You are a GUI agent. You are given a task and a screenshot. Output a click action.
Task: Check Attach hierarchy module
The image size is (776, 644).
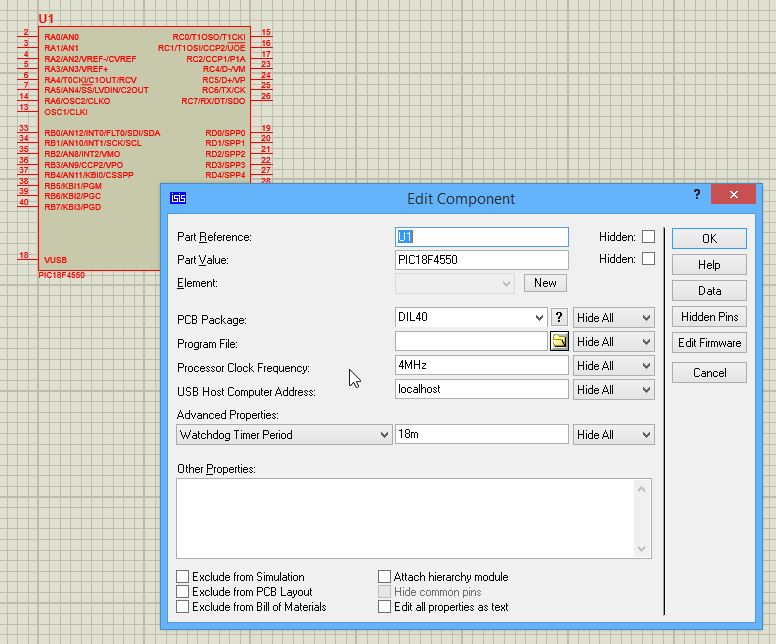[x=385, y=577]
